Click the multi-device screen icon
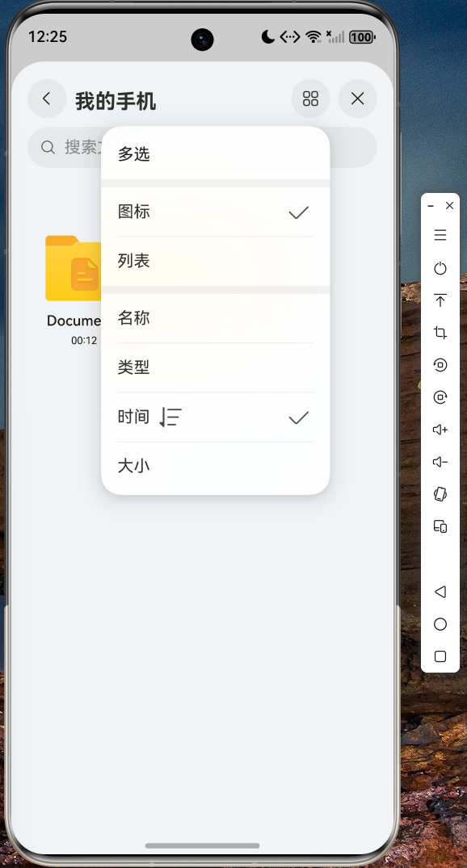Screen dimensions: 467x868 pos(440,526)
